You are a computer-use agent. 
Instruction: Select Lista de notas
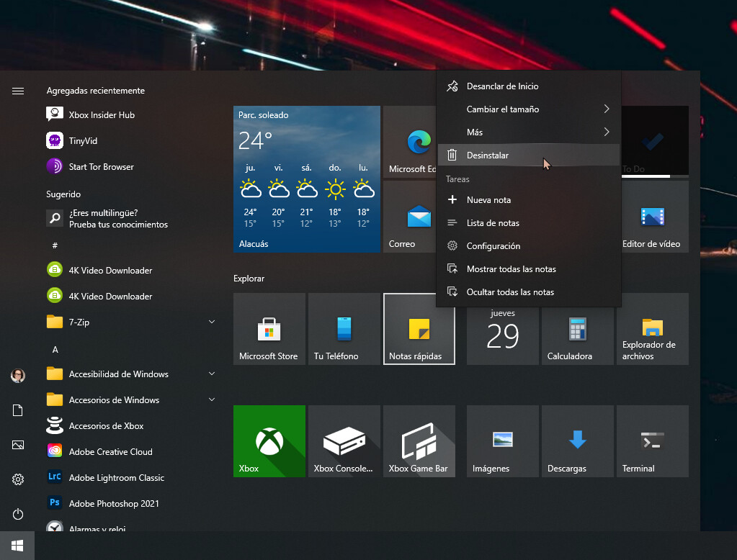[529, 222]
